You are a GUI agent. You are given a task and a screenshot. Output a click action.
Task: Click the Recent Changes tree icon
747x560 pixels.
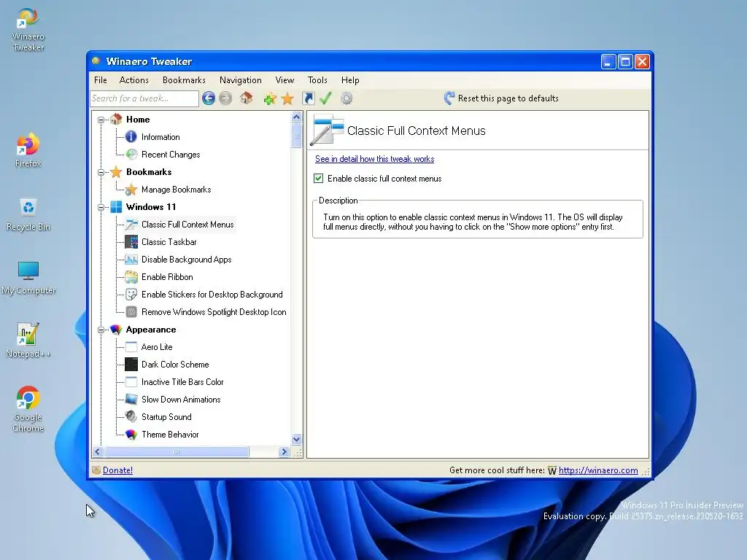pos(131,155)
